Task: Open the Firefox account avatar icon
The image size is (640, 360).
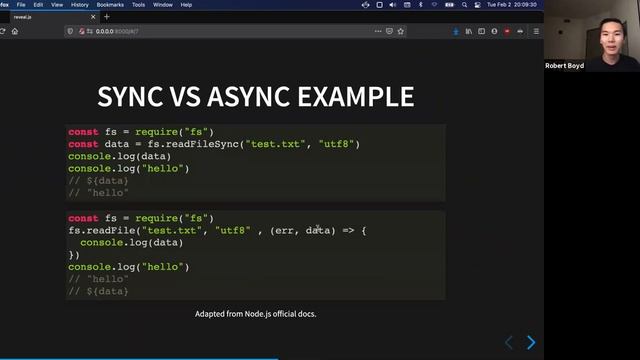Action: [494, 31]
